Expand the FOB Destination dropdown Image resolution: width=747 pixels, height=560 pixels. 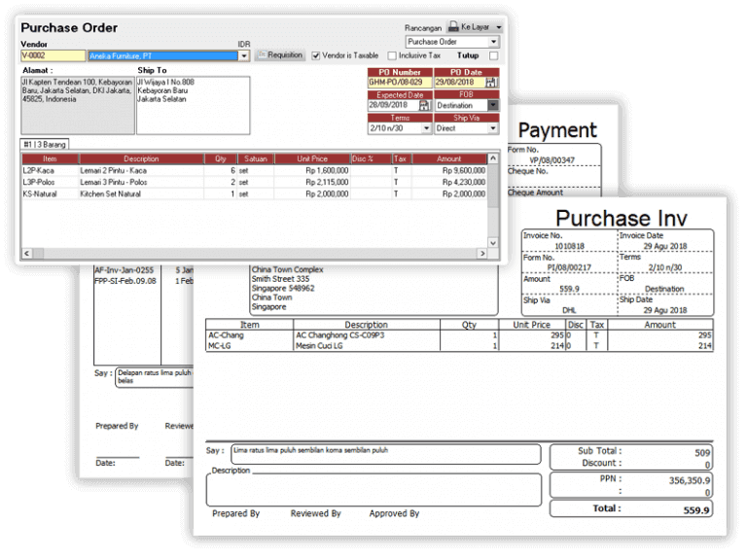tap(493, 105)
